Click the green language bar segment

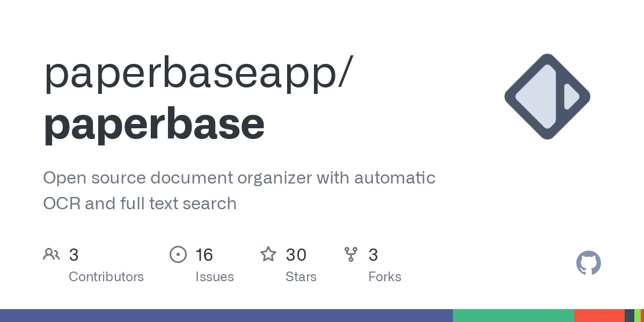513,315
